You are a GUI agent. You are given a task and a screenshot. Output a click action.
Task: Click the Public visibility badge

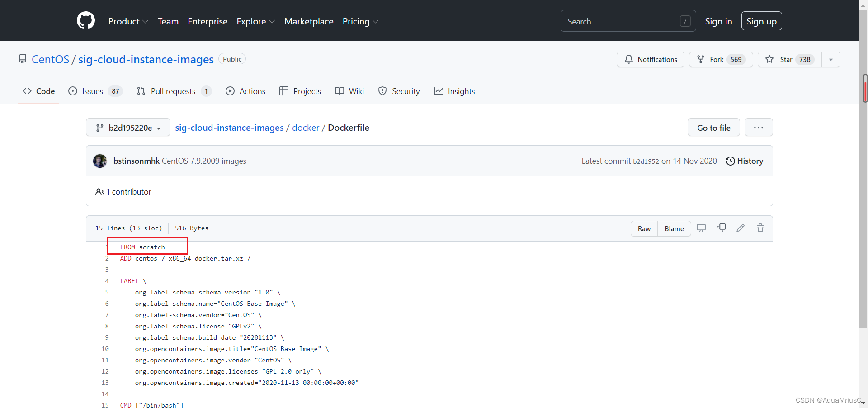tap(232, 59)
